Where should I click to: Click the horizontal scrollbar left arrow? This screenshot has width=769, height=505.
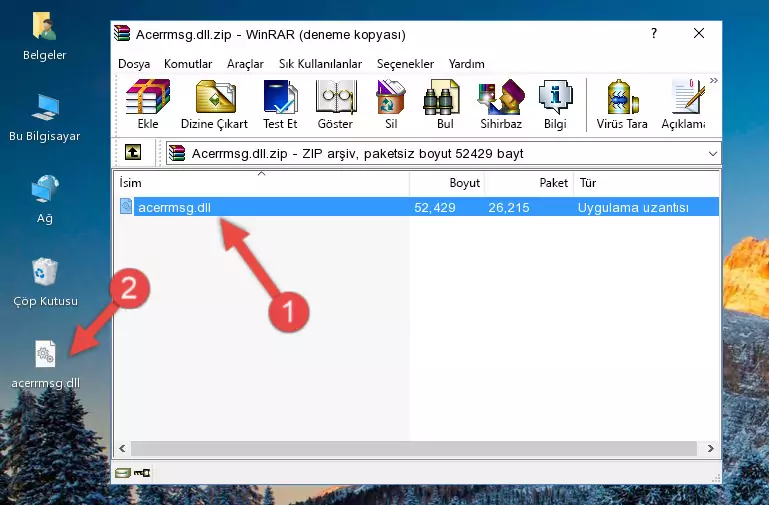pyautogui.click(x=122, y=448)
